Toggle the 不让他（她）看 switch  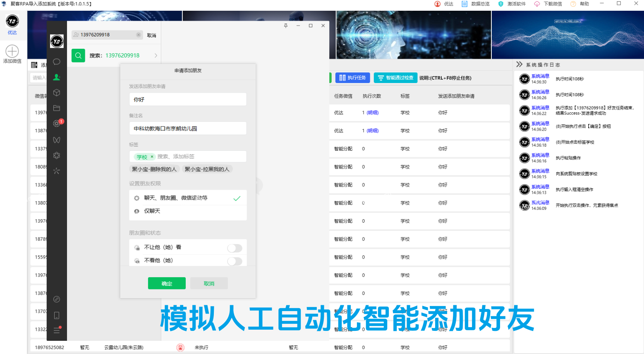point(235,248)
